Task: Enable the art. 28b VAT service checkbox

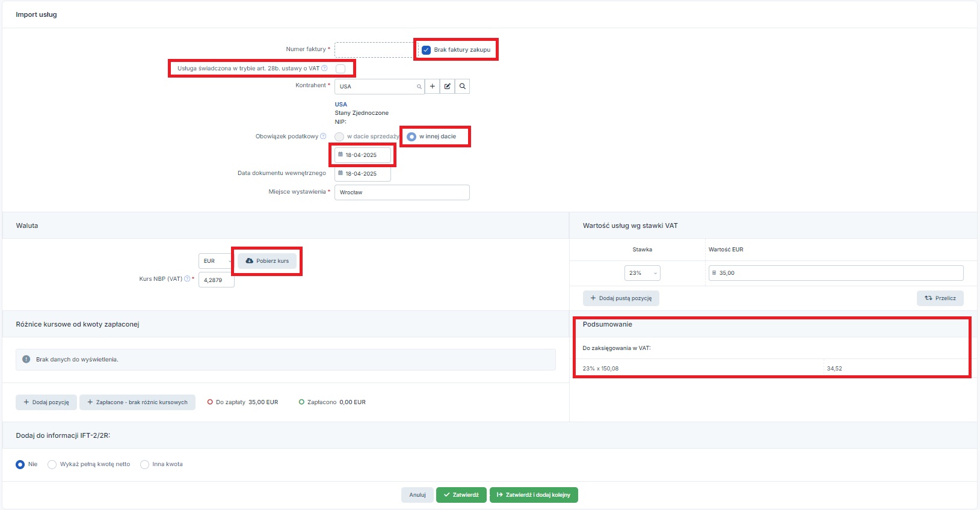Action: pos(341,69)
